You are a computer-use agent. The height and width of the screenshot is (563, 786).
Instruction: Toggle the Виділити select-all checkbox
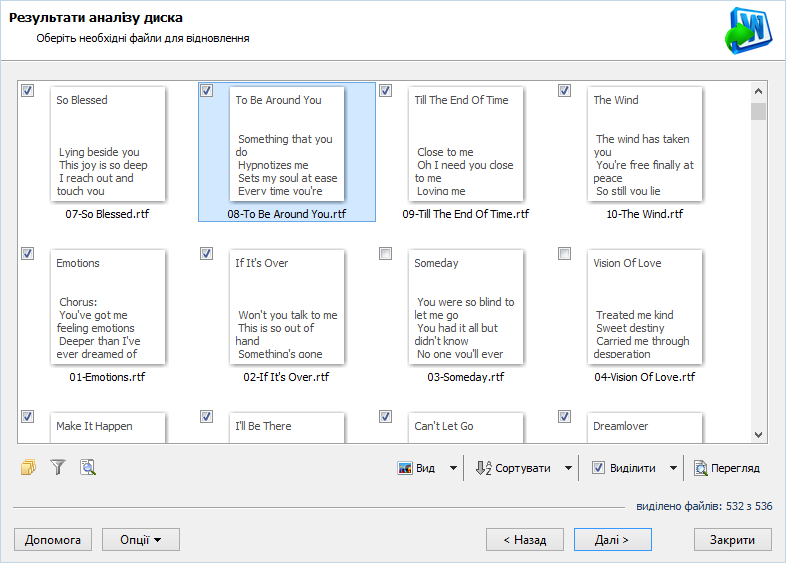coord(598,468)
